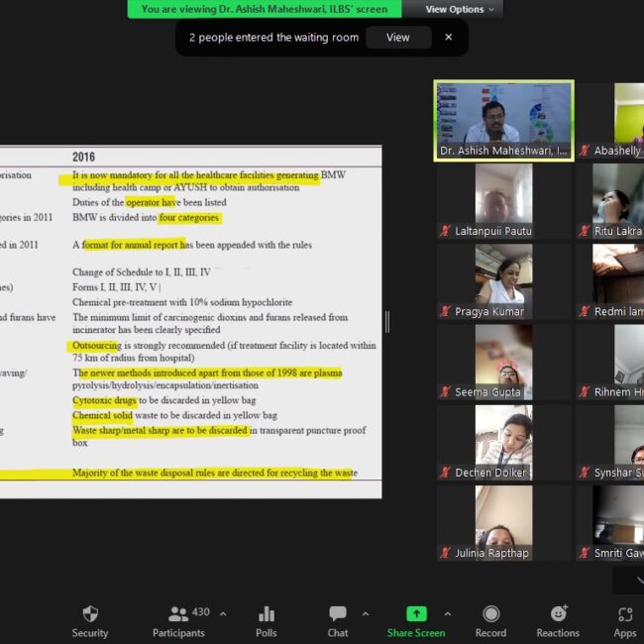Image resolution: width=644 pixels, height=644 pixels.
Task: Click the divider handle beside the shared screen
Action: point(387,321)
